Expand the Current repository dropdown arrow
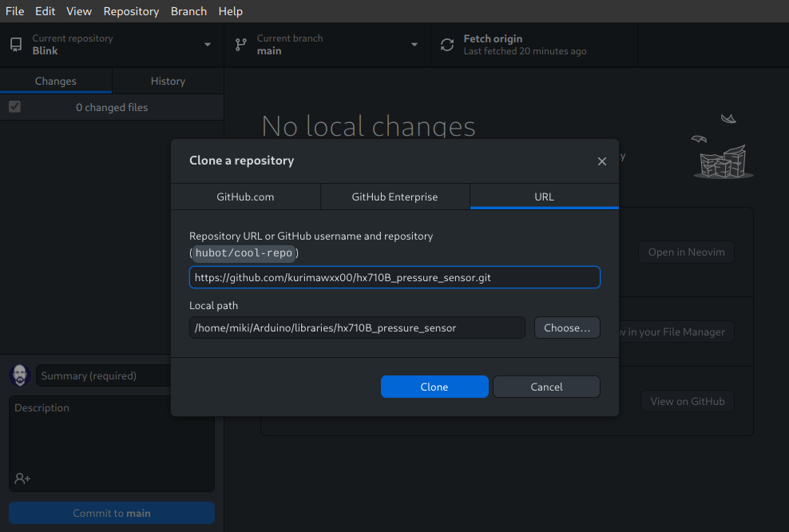Image resolution: width=789 pixels, height=532 pixels. 208,45
